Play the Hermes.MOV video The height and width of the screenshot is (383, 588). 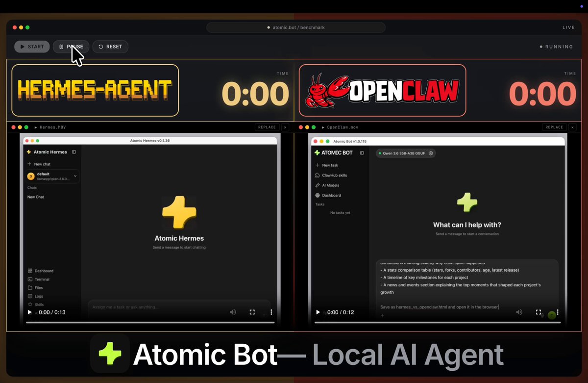(x=29, y=312)
